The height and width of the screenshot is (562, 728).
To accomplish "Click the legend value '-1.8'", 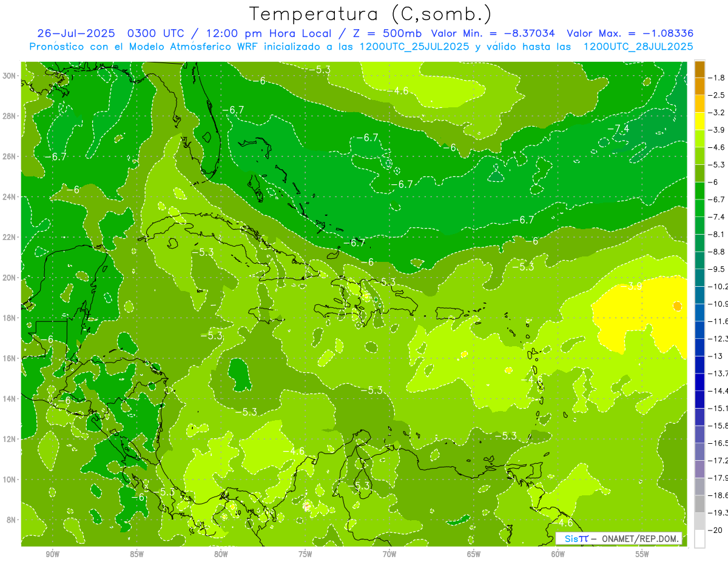I will coord(717,78).
